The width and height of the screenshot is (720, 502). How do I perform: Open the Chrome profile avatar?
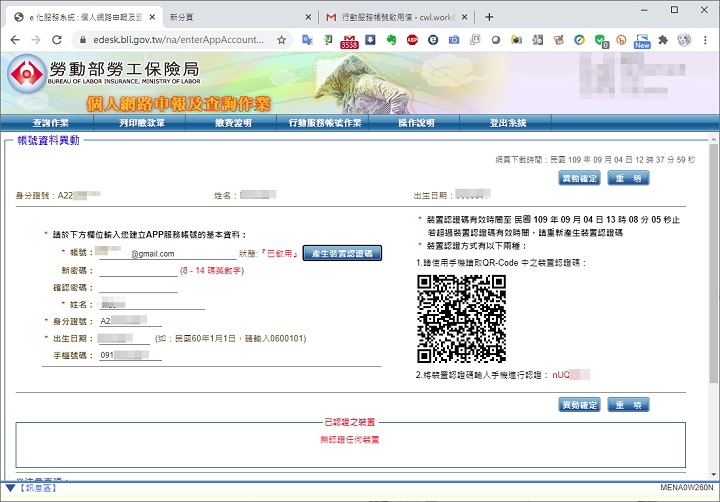coord(684,40)
